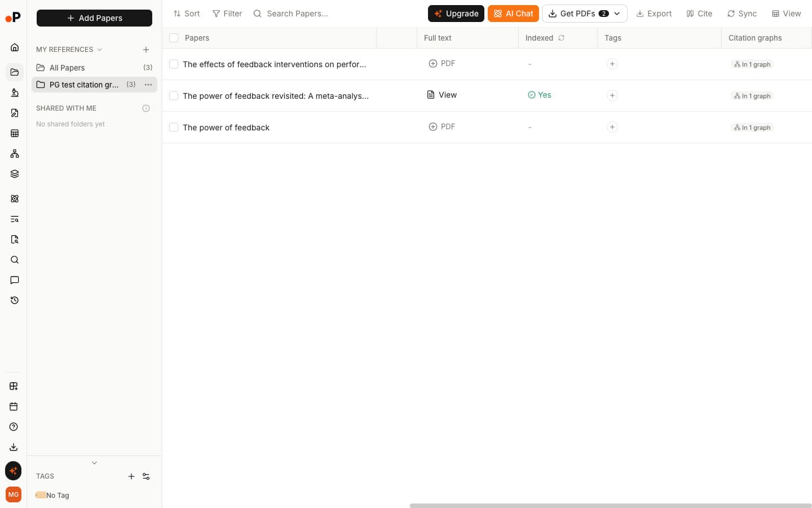The image size is (812, 508).
Task: Open the stacked layers icon in sidebar
Action: click(x=15, y=174)
